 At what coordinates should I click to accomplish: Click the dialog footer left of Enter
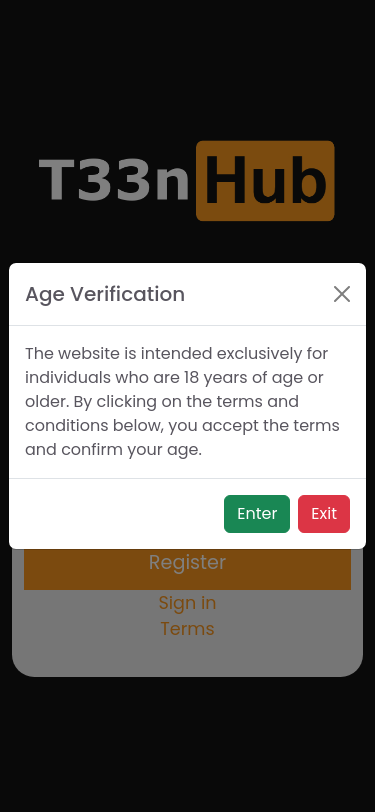pyautogui.click(x=117, y=514)
